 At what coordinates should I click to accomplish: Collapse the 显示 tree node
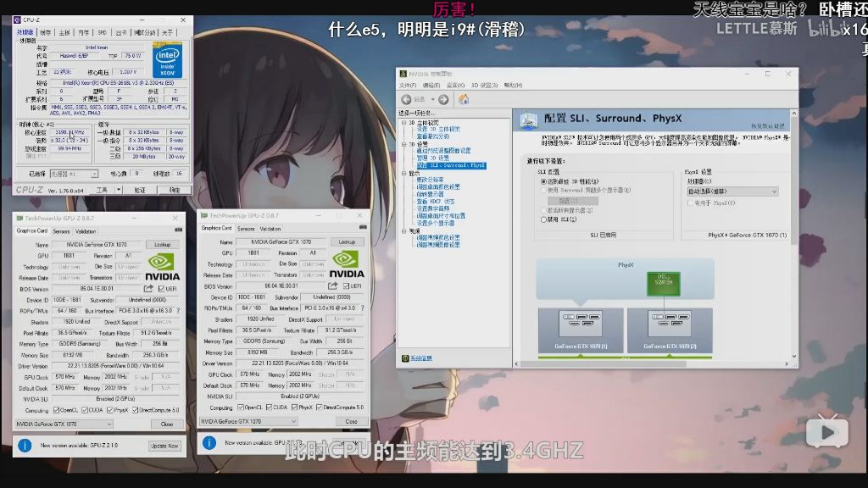(x=404, y=174)
